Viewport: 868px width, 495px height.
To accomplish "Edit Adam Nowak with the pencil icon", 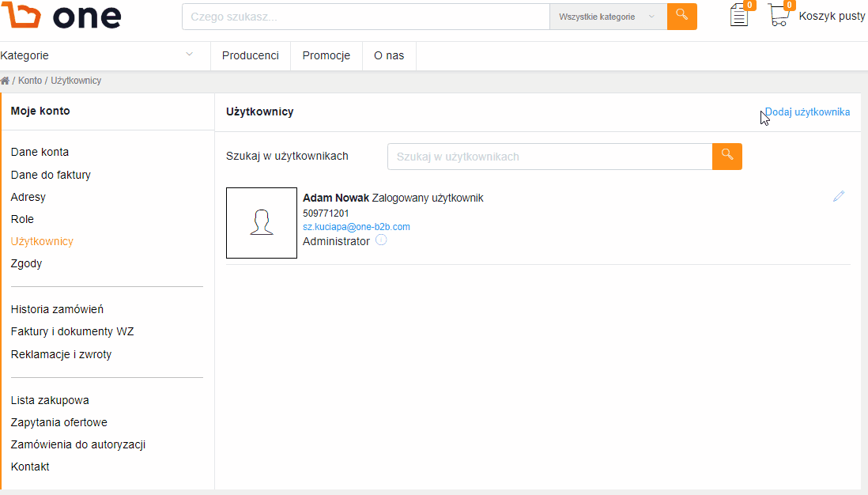I will [x=839, y=196].
